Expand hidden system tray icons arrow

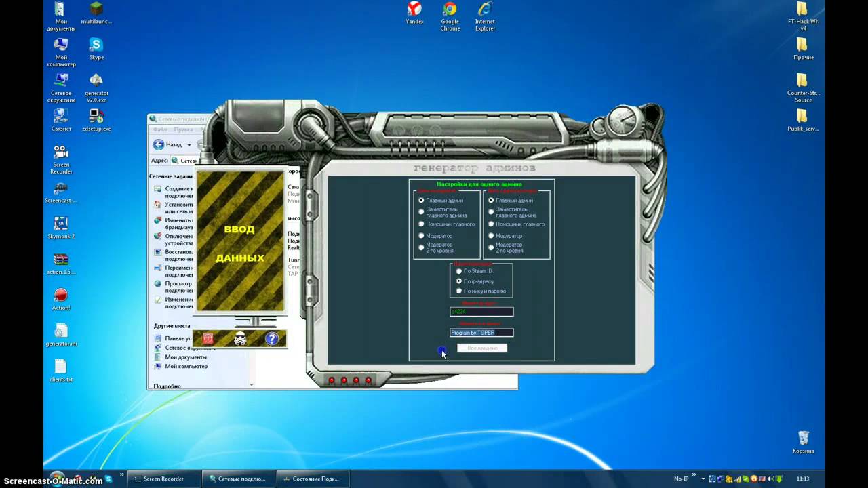coord(703,479)
